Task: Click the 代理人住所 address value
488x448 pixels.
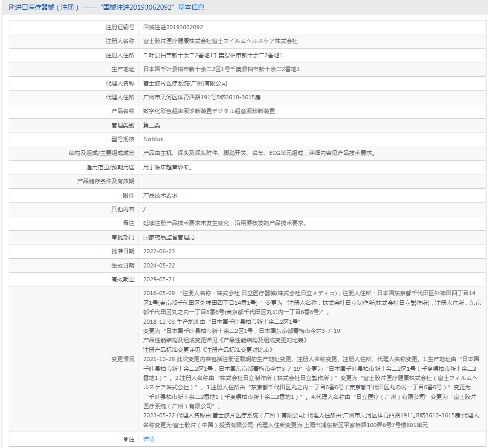Action: tap(202, 97)
